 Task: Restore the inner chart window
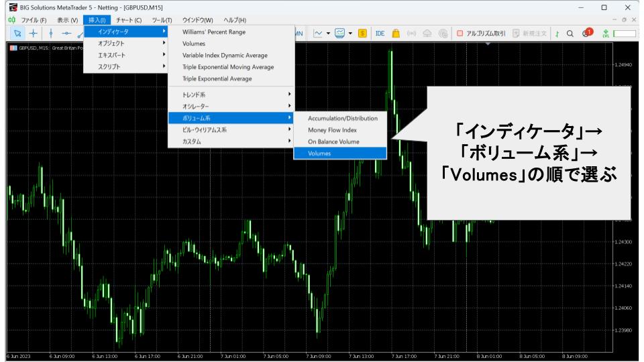pos(624,19)
